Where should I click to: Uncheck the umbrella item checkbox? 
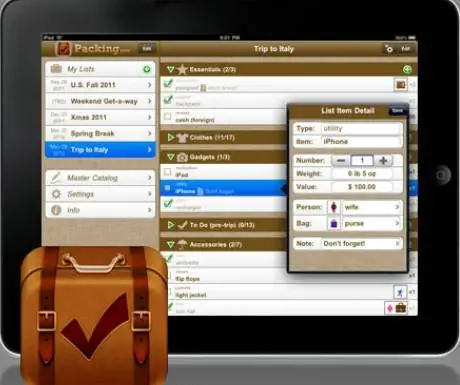coord(169,258)
